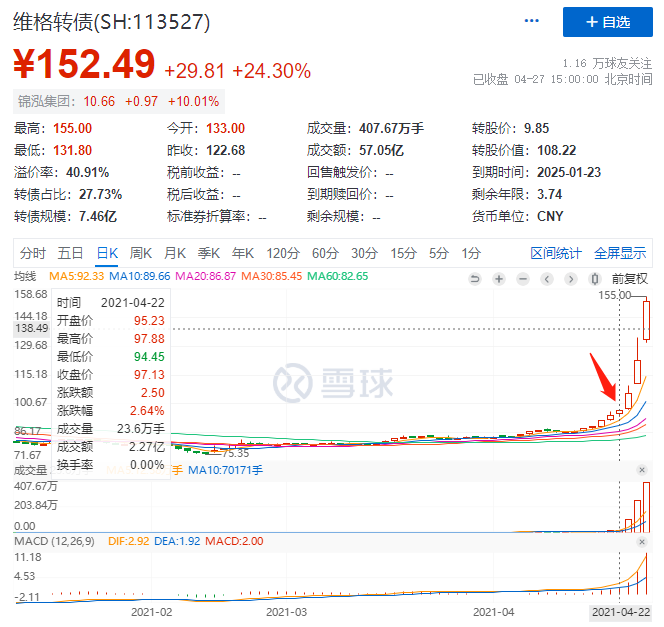Click the 到期时间 2025-01-23 value

(x=569, y=172)
